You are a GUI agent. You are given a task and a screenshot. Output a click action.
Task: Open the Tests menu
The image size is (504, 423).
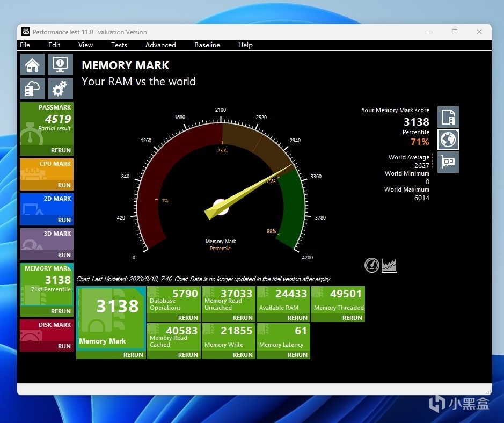[x=119, y=45]
